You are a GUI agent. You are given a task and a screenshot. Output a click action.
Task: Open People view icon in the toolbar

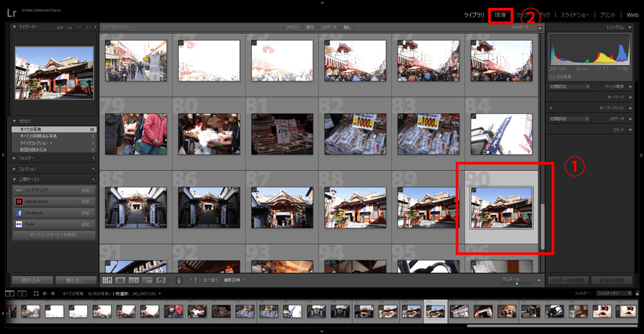(161, 280)
